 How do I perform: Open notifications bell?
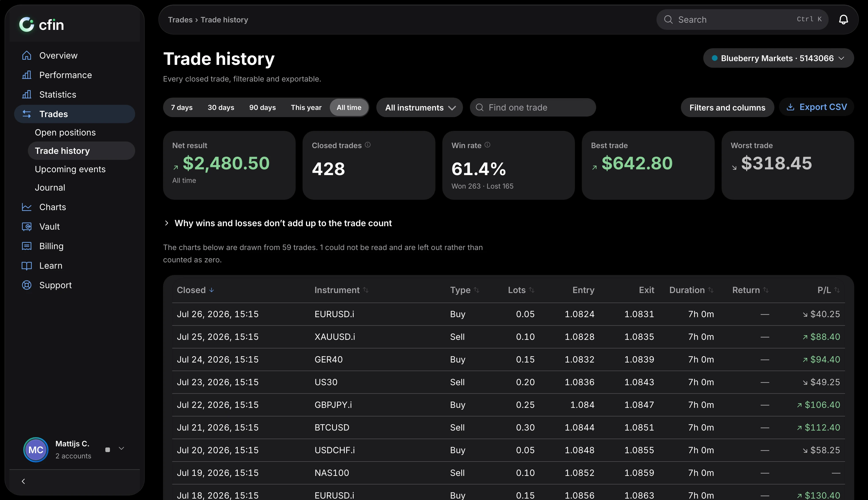(x=843, y=20)
